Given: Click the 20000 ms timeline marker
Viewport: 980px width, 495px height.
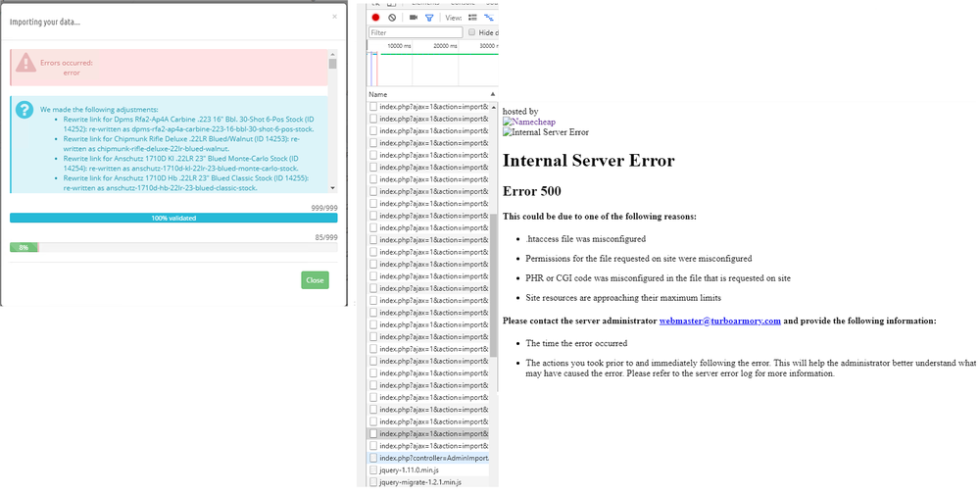Looking at the screenshot, I should tap(445, 46).
